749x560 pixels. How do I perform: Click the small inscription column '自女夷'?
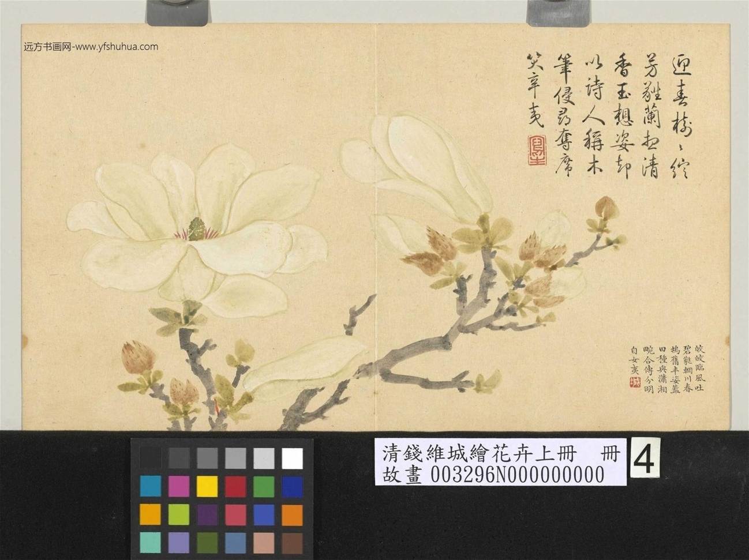[635, 360]
